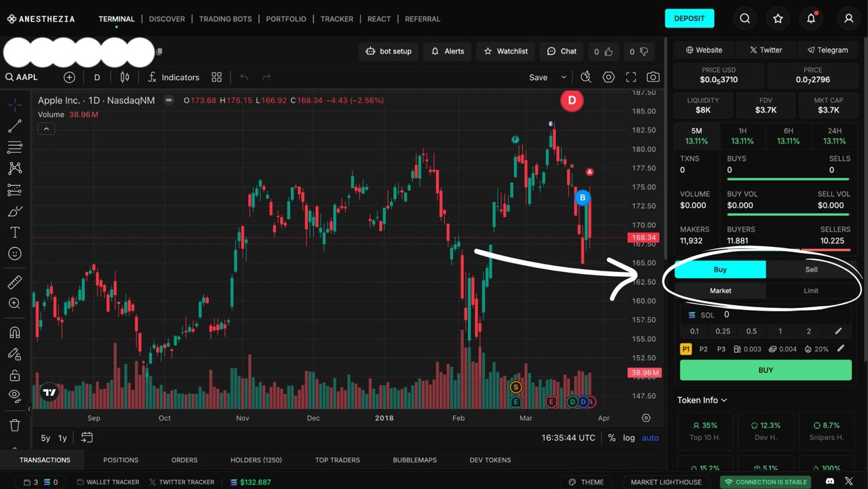The height and width of the screenshot is (489, 868).
Task: Hide all drawings with eye icon
Action: [15, 395]
